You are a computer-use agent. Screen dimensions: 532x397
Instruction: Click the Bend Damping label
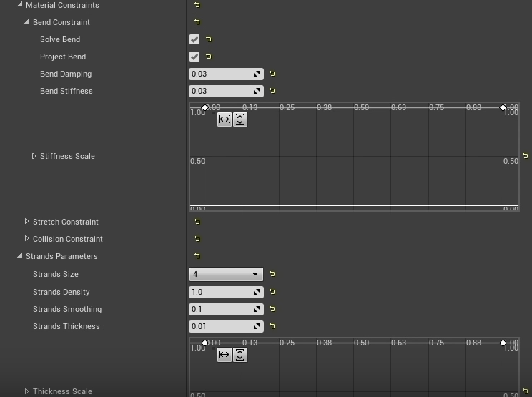66,74
